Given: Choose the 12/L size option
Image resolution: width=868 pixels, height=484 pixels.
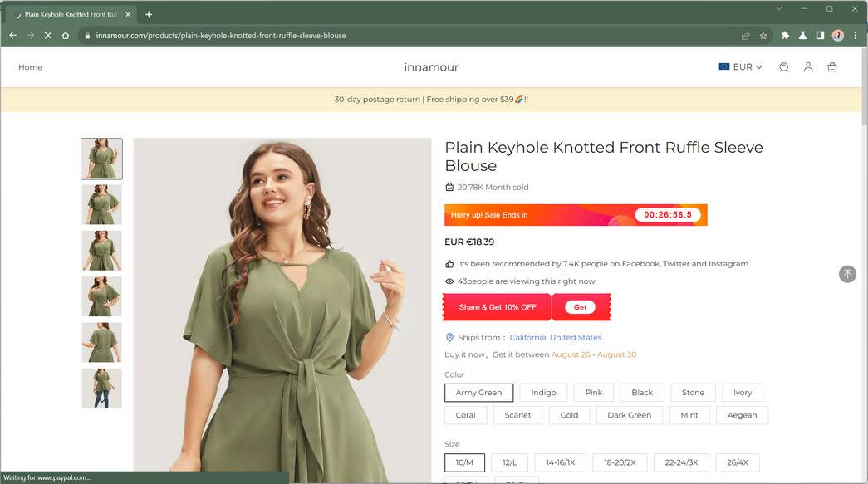Looking at the screenshot, I should pyautogui.click(x=509, y=462).
